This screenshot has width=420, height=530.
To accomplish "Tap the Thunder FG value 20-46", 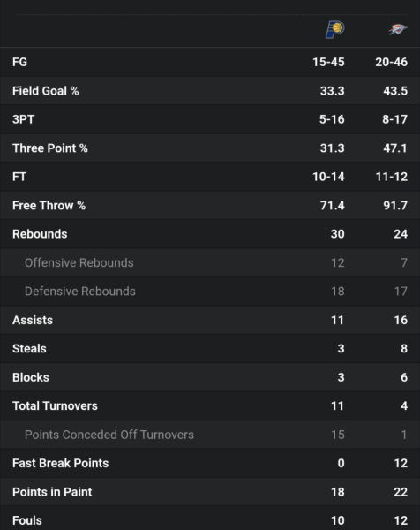I will (391, 62).
